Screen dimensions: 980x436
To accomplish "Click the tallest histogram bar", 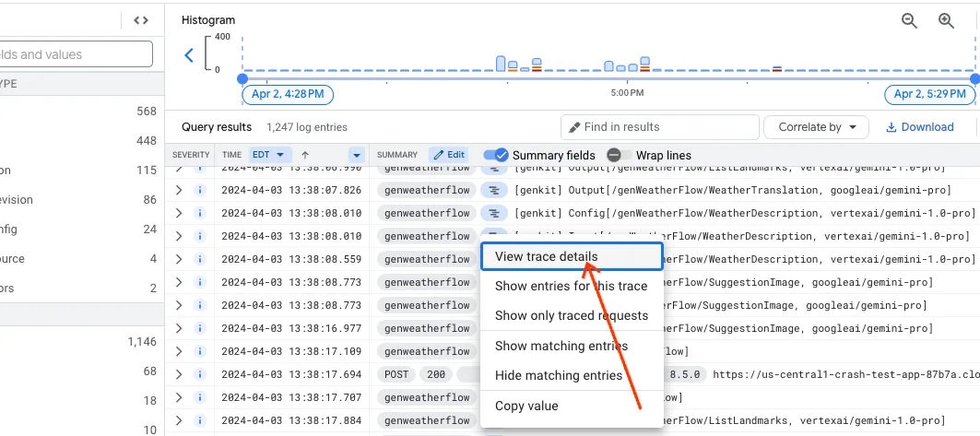I will (x=501, y=63).
